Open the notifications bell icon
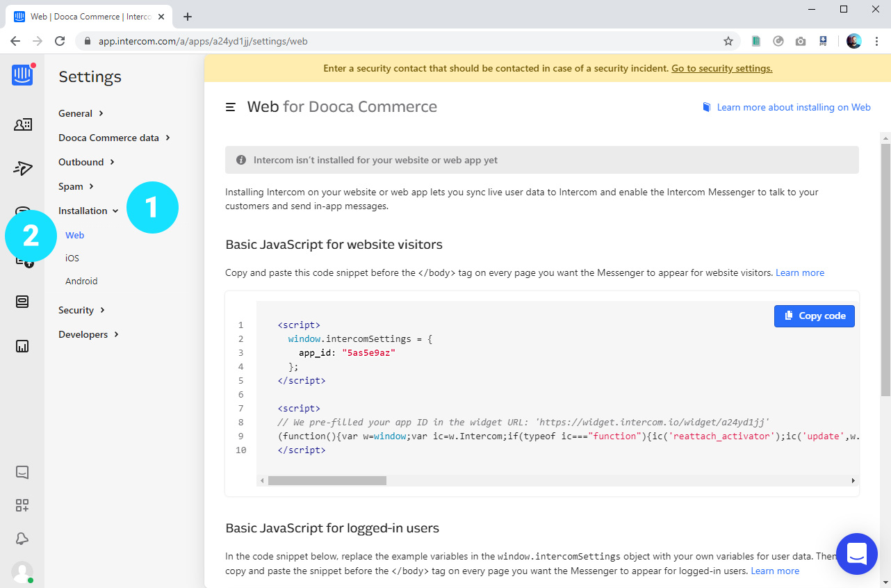Screen dimensions: 891x588 point(22,539)
